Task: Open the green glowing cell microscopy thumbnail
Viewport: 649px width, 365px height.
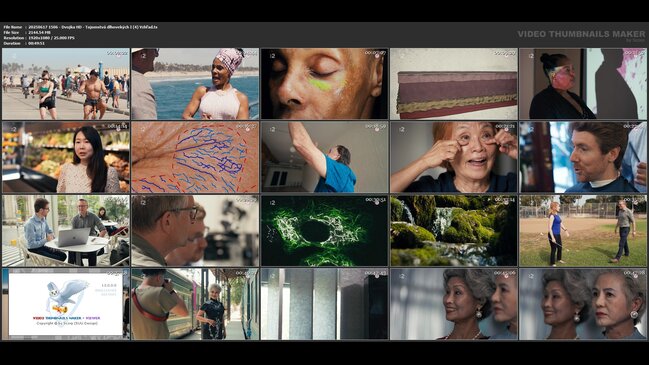Action: click(x=324, y=231)
